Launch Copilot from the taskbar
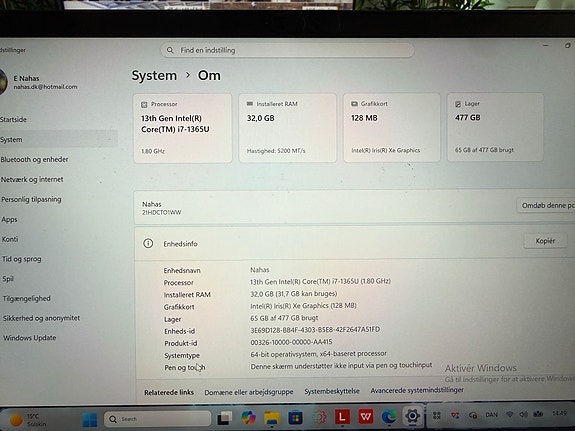The width and height of the screenshot is (575, 431). (248, 418)
